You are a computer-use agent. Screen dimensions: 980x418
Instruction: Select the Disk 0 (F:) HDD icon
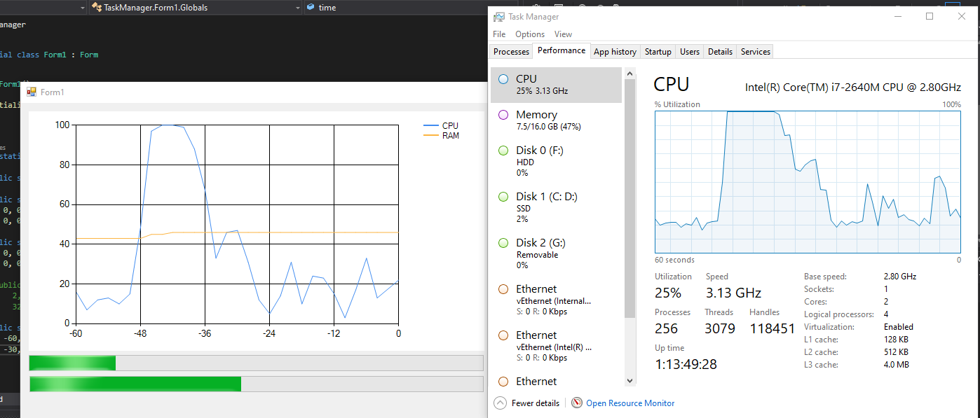[x=503, y=150]
